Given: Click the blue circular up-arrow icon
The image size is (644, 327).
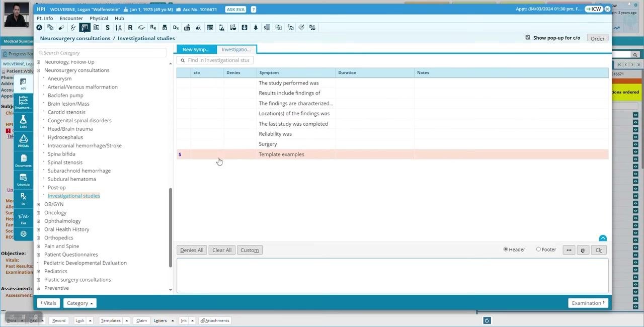Looking at the screenshot, I should pos(603,238).
